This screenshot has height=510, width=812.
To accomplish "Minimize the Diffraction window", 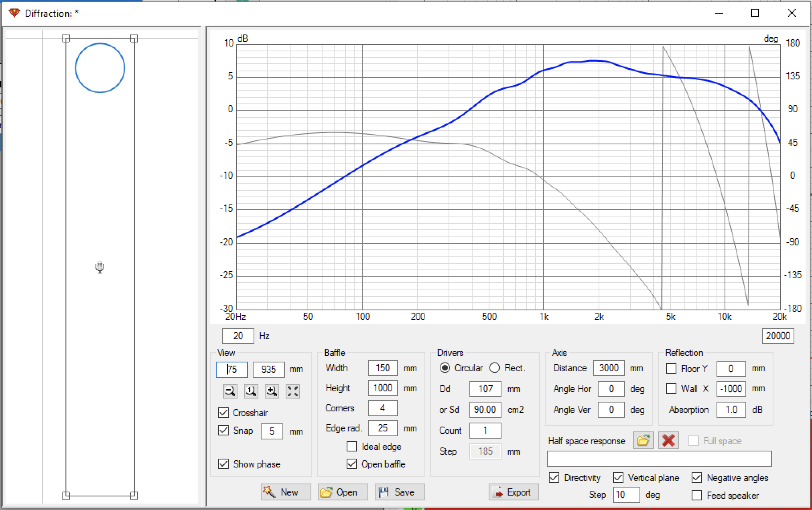I will pyautogui.click(x=719, y=13).
